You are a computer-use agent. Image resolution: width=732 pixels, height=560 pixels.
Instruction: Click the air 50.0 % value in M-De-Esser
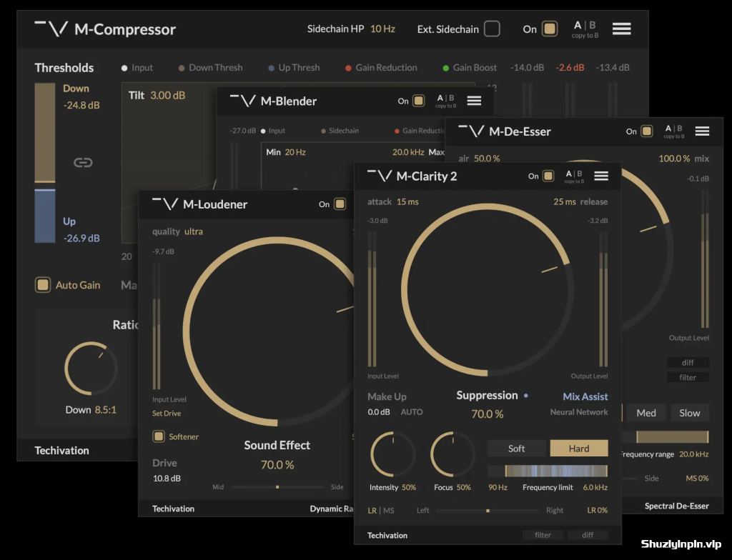coord(486,159)
